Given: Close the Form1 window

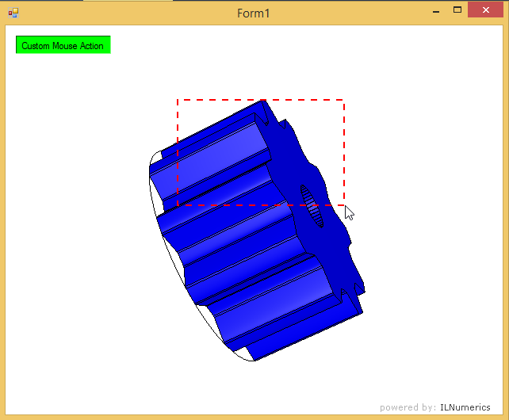Looking at the screenshot, I should [486, 10].
